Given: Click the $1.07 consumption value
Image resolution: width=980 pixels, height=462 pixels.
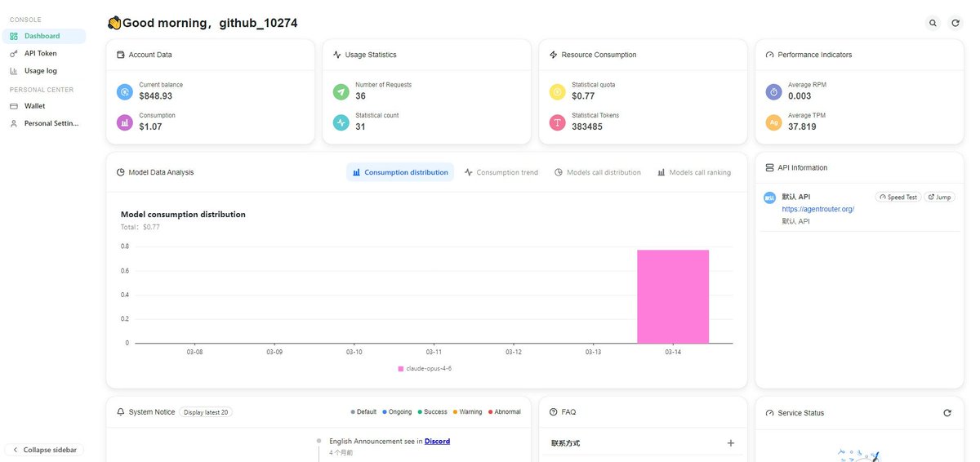Looking at the screenshot, I should [x=150, y=127].
